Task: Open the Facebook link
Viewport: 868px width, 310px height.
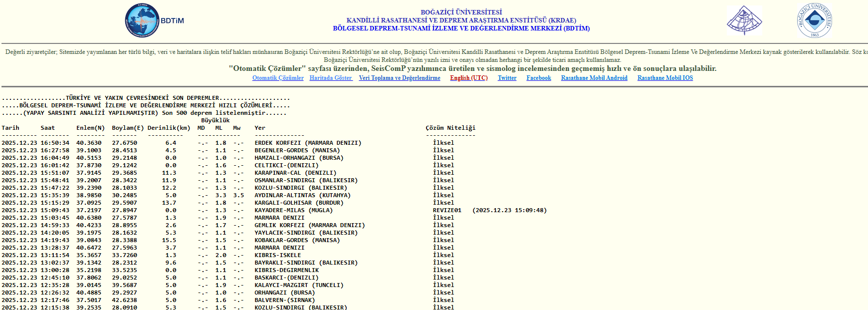Action: [539, 78]
